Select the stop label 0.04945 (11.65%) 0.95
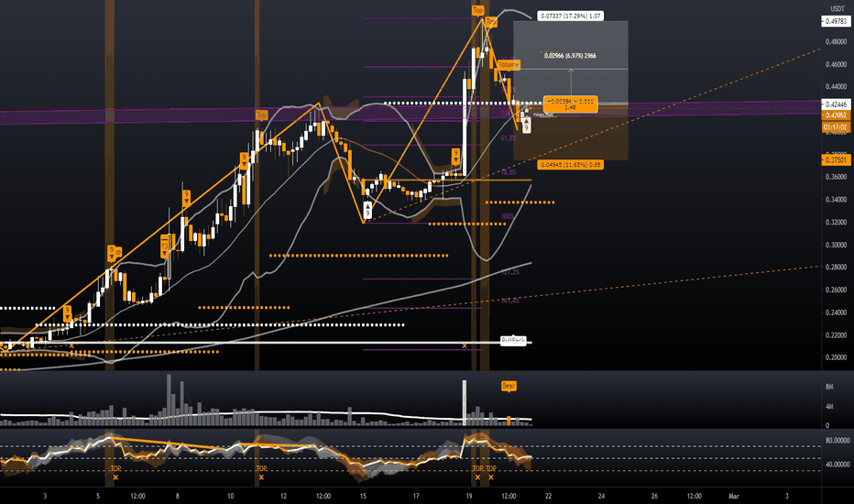The width and height of the screenshot is (854, 504). click(x=570, y=165)
